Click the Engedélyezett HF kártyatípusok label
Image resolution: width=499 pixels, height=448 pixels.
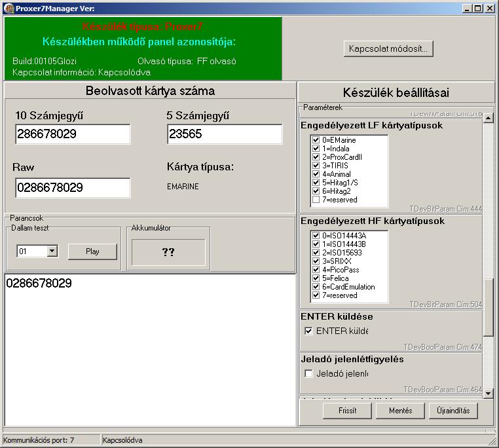click(373, 221)
